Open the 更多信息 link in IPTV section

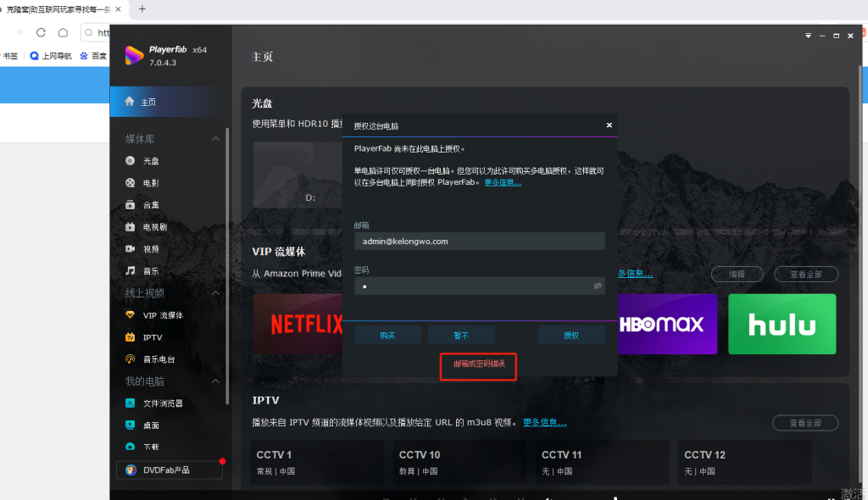(545, 422)
